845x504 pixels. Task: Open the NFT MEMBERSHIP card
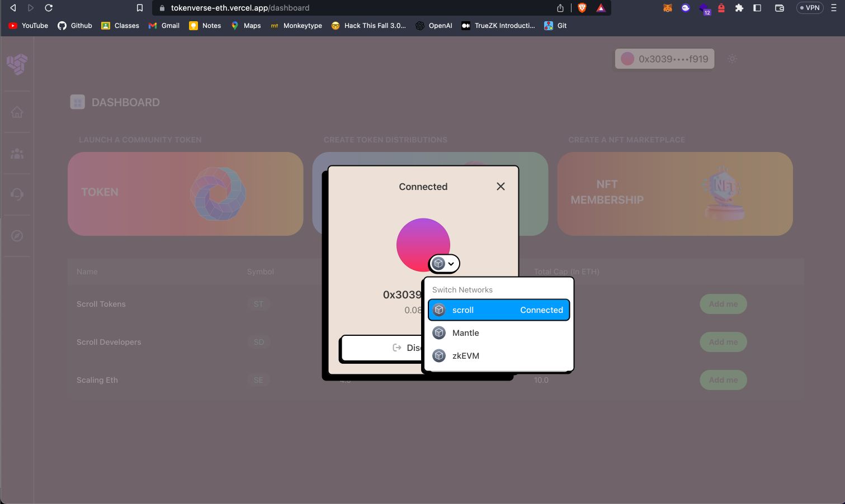pos(675,194)
